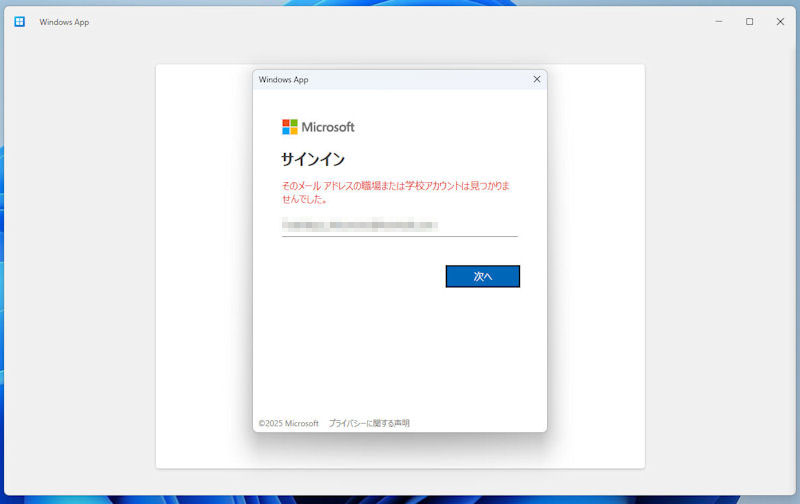Click the 次へ (Next) button
Image resolution: width=800 pixels, height=504 pixels.
pos(483,276)
